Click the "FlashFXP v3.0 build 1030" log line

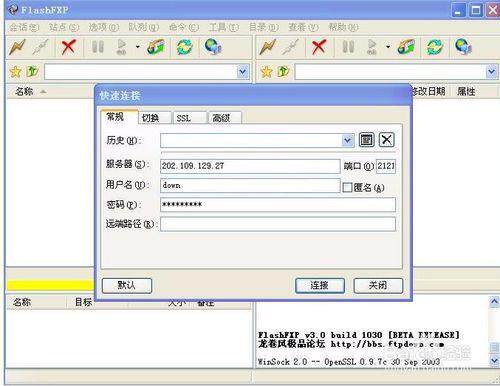click(359, 335)
